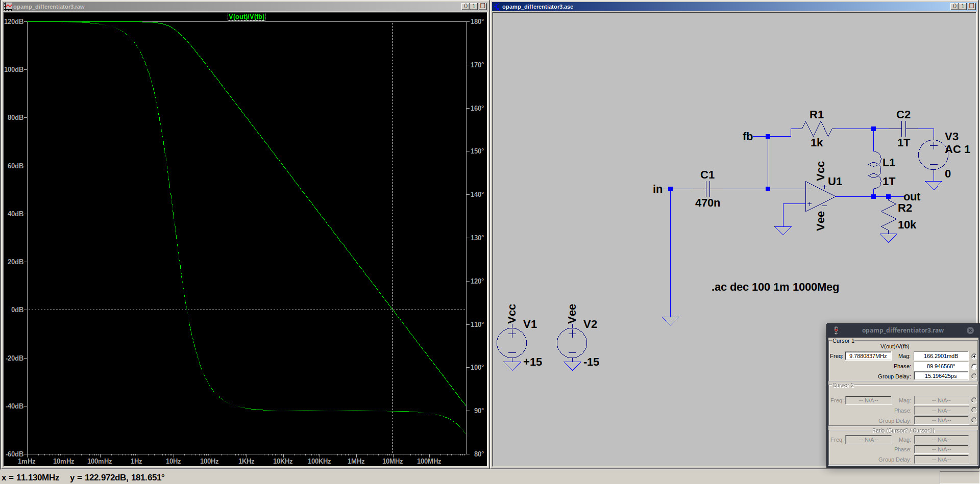
Task: Click the +15 value of V1
Action: [532, 362]
